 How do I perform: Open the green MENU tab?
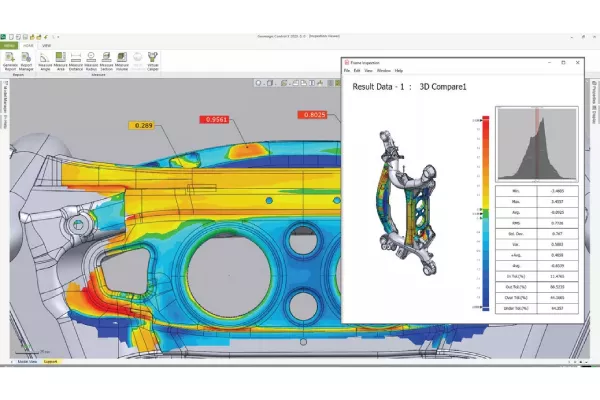pyautogui.click(x=8, y=46)
